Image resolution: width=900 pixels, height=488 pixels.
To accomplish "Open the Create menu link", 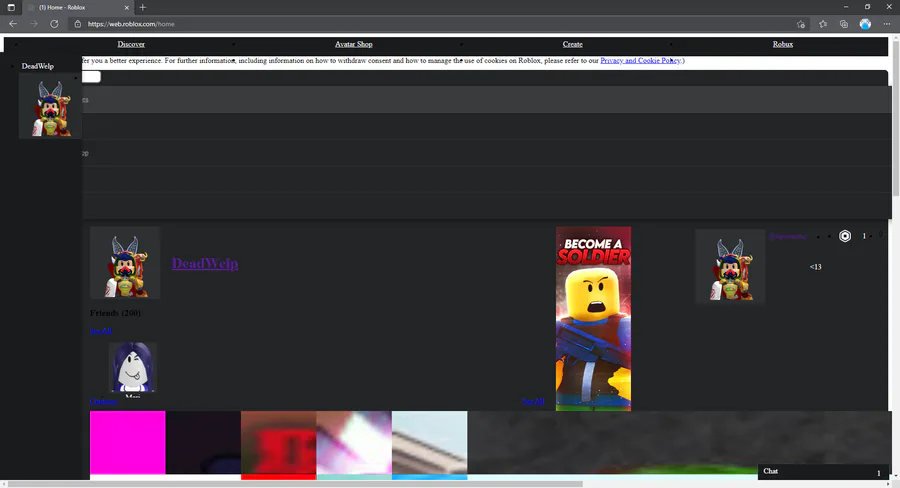I will (x=572, y=44).
